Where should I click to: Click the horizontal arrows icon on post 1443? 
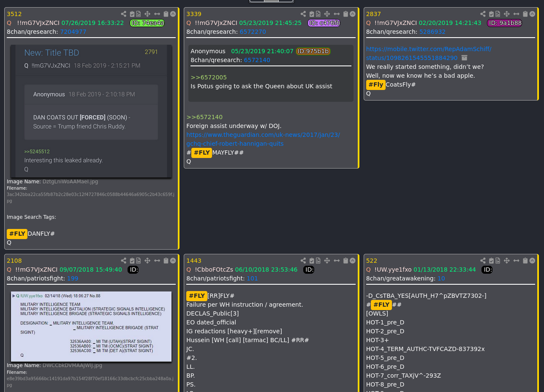tap(337, 261)
